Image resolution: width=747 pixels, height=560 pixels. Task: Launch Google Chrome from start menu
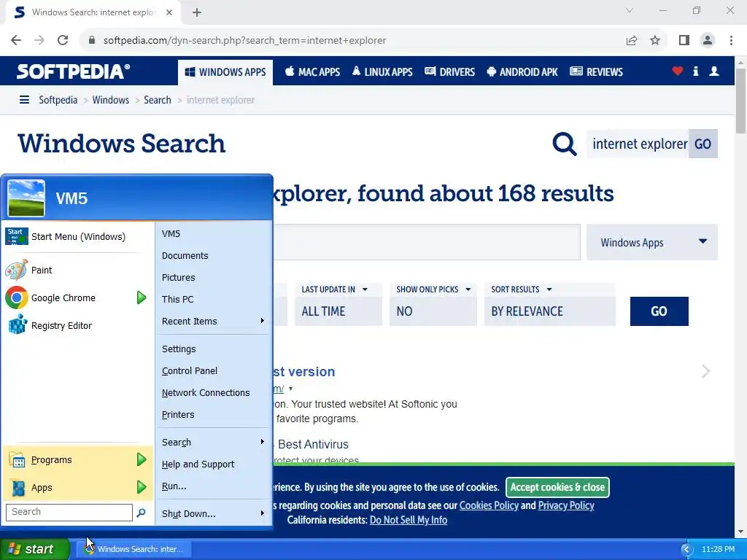point(69,297)
